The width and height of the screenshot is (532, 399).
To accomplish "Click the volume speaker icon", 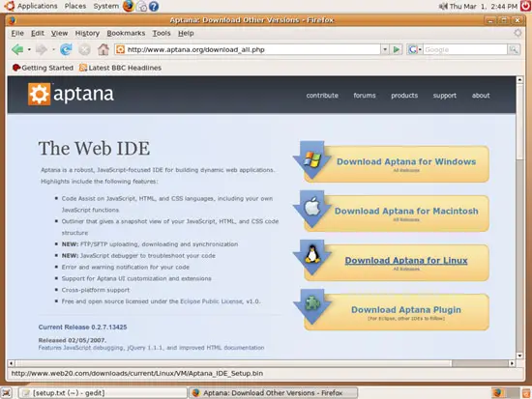I will 443,6.
